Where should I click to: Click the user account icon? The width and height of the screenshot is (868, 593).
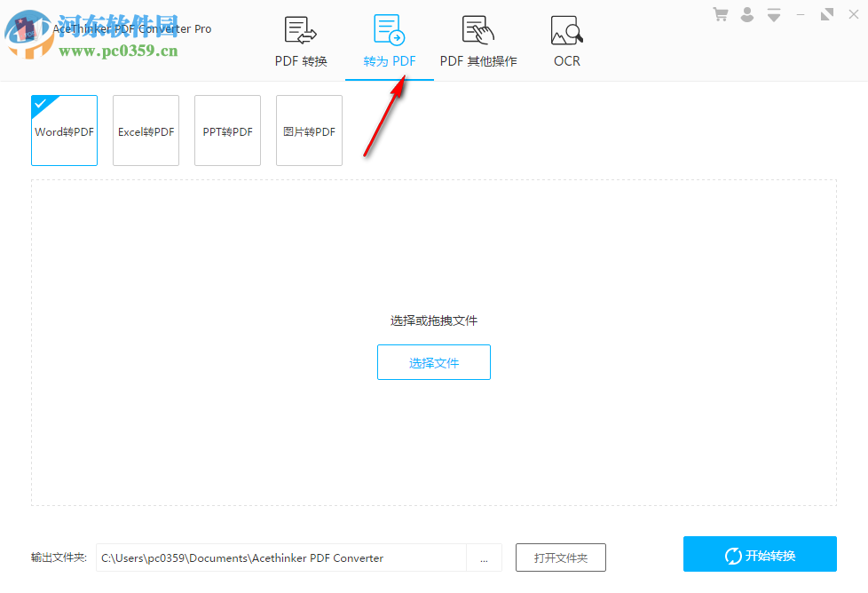746,14
